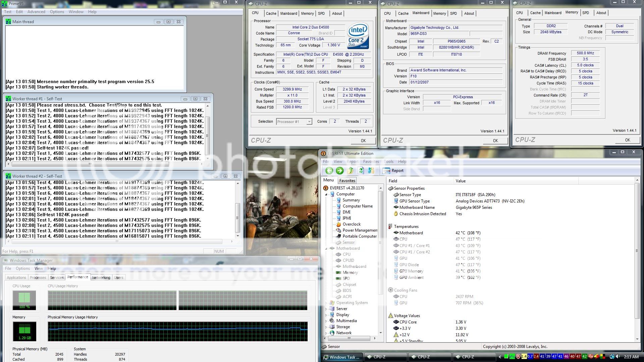The height and width of the screenshot is (362, 644).
Task: Click the folder up-arrow icon in EVEREST toolbar
Action: pos(350,171)
